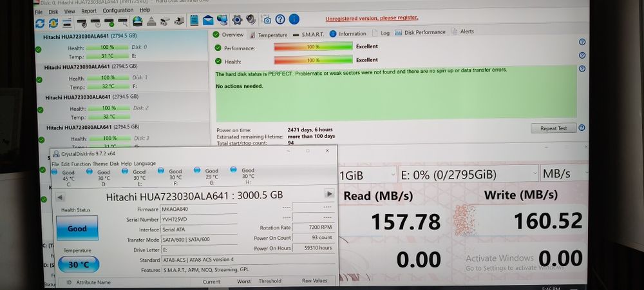The height and width of the screenshot is (290, 644).
Task: Click the Raw Values column header
Action: (315, 280)
